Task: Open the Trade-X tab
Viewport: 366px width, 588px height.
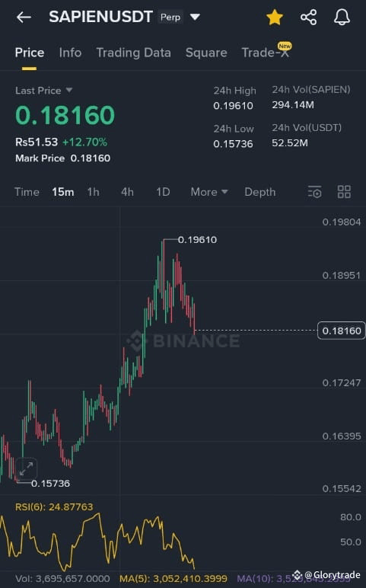Action: 265,52
